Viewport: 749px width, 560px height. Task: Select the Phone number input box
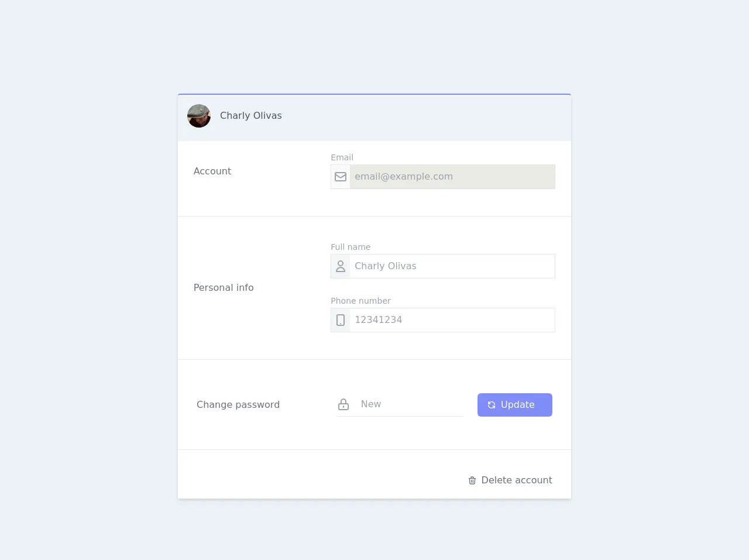coord(452,320)
